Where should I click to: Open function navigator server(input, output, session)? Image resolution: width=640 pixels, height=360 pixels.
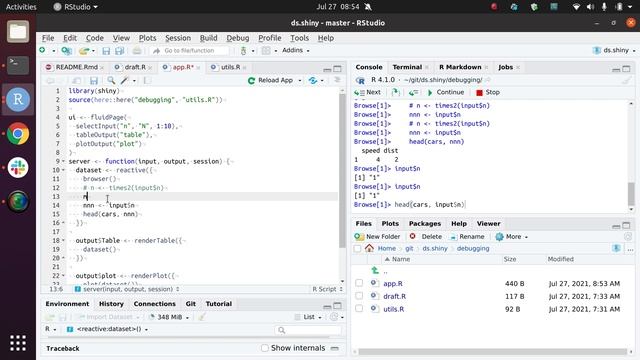pos(127,289)
